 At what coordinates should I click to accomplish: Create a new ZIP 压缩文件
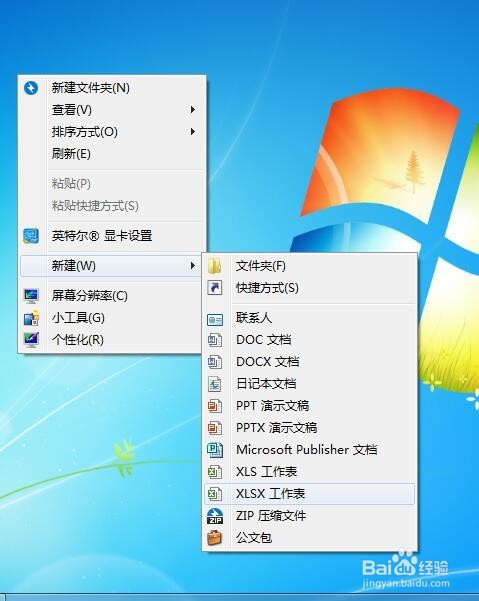click(x=310, y=516)
